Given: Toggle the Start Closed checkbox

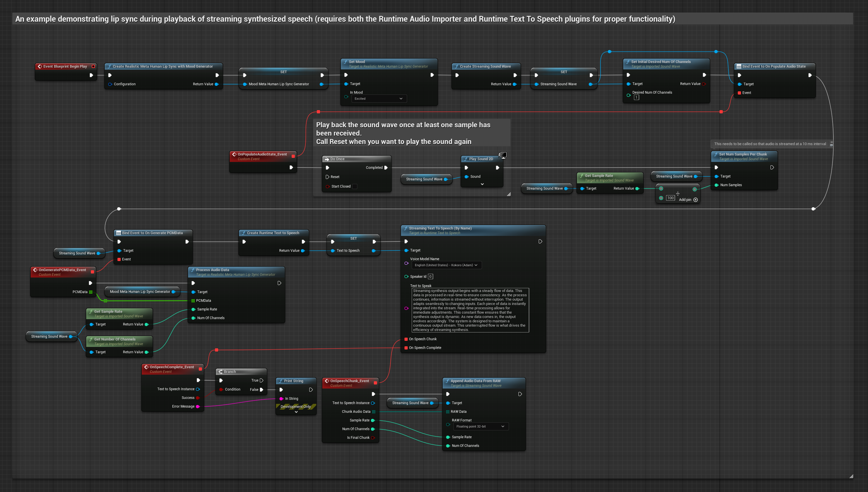Looking at the screenshot, I should coord(355,186).
